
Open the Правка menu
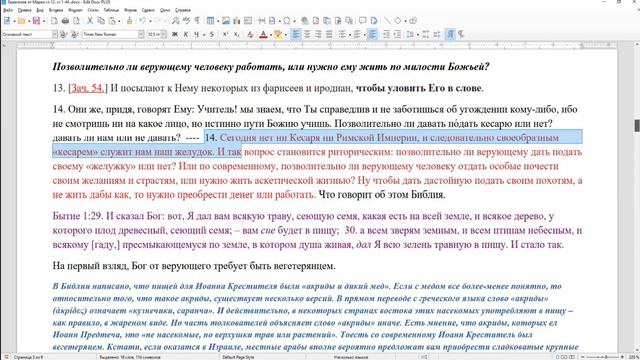click(x=24, y=10)
